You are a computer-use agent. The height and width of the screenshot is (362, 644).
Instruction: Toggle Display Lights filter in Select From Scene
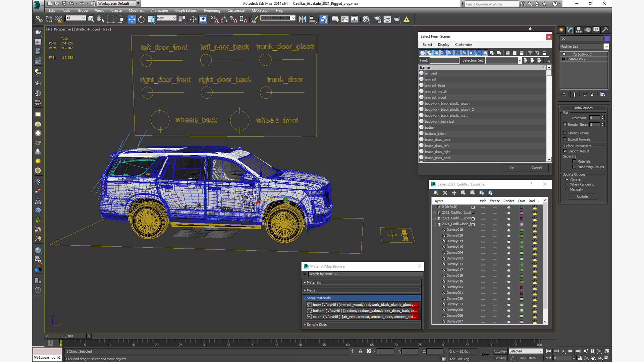point(436,53)
